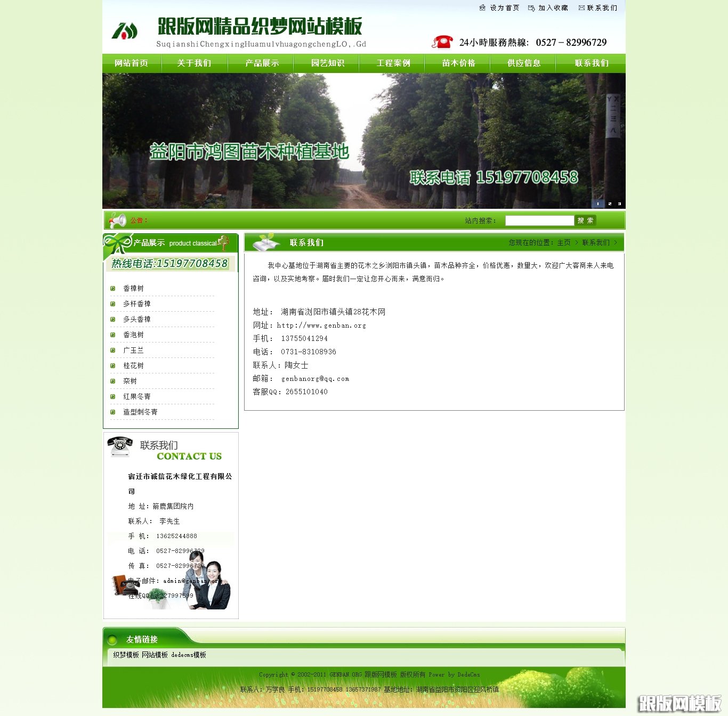Select banner slide indicator 3

coord(619,203)
